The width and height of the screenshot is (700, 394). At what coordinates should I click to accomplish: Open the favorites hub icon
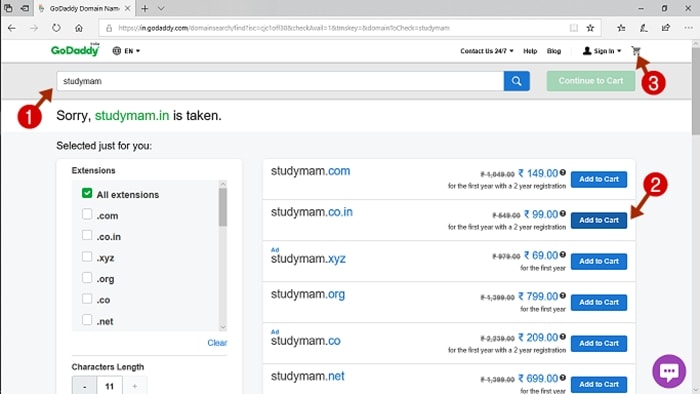[621, 28]
